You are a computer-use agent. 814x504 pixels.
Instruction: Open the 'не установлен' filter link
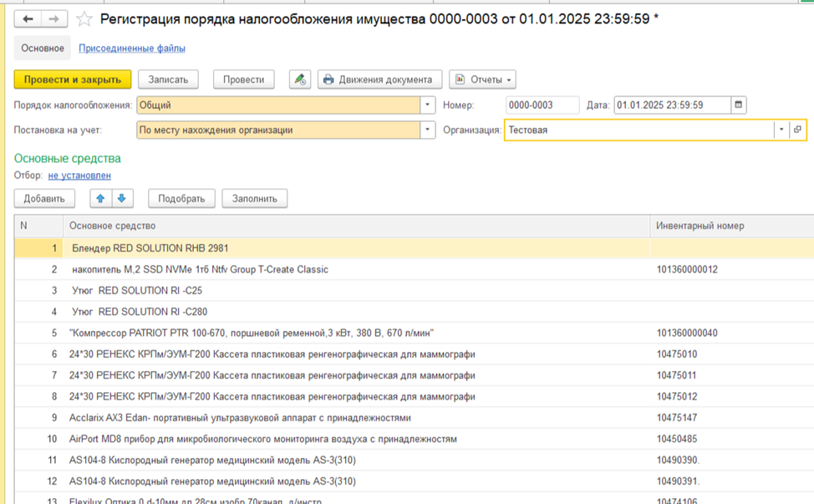(x=79, y=176)
